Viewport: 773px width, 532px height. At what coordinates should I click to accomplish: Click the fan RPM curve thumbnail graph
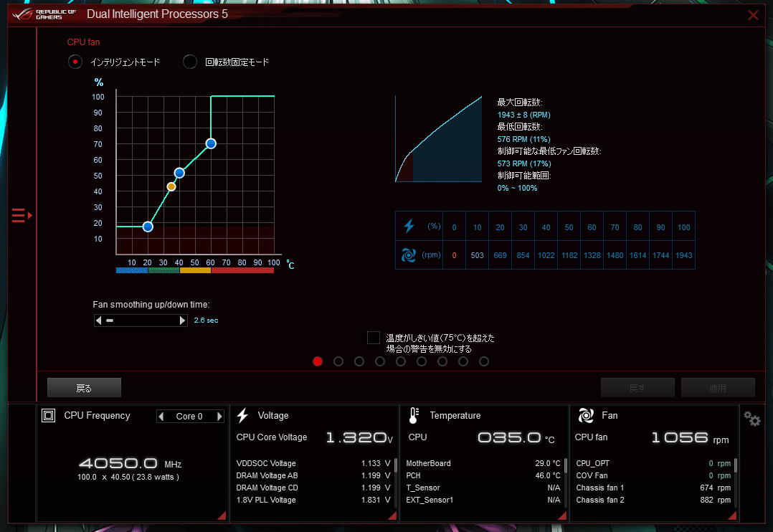[x=438, y=139]
